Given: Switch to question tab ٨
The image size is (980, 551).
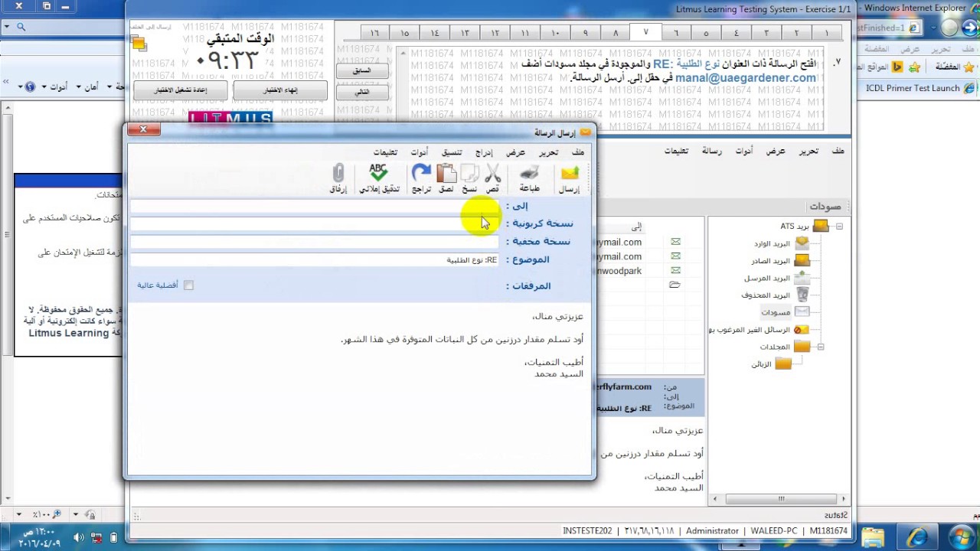Looking at the screenshot, I should 616,33.
